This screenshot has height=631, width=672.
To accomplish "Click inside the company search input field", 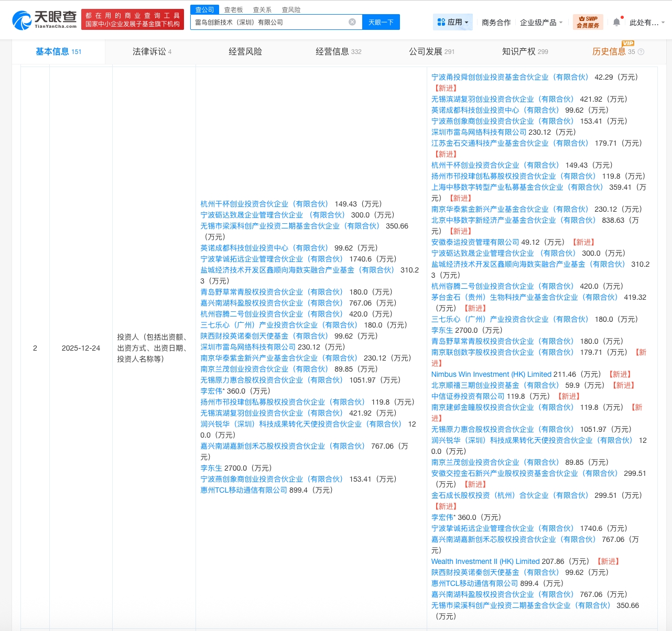I will coord(273,22).
